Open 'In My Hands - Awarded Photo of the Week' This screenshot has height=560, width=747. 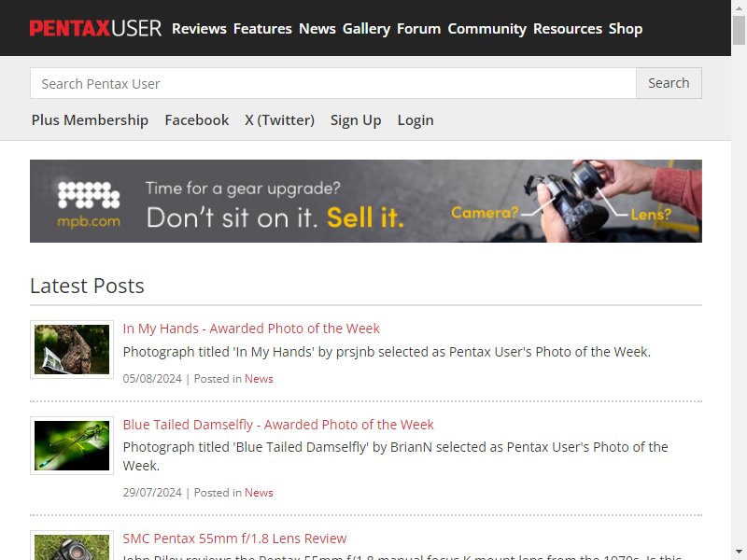pyautogui.click(x=251, y=329)
